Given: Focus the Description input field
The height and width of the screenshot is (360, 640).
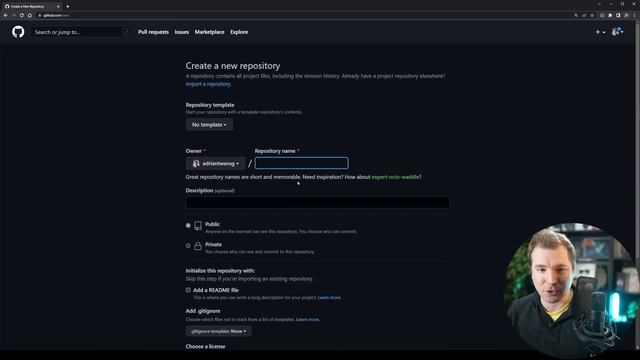Looking at the screenshot, I should (x=318, y=202).
